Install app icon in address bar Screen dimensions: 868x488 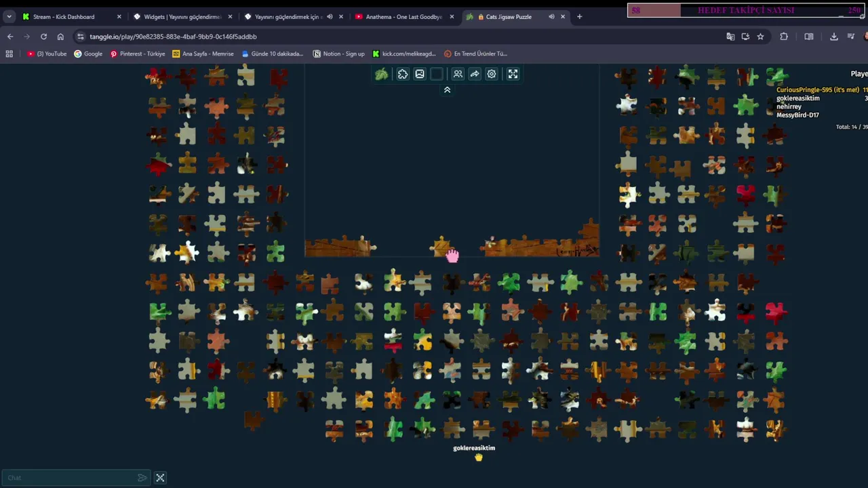coord(745,37)
